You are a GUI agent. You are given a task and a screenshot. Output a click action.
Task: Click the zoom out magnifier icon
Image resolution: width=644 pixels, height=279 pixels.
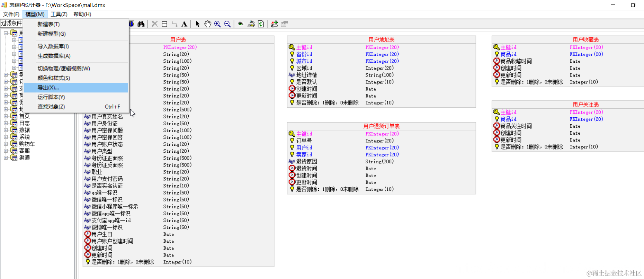tap(227, 24)
